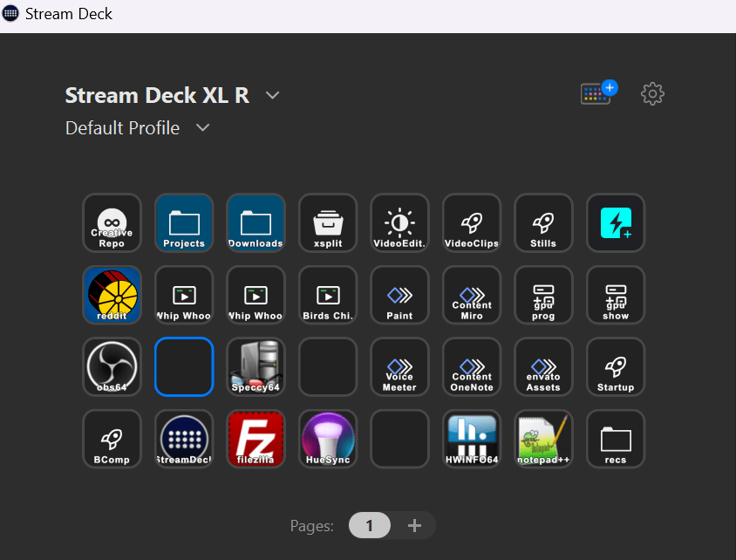736x560 pixels.
Task: Click the obs64 key
Action: pyautogui.click(x=112, y=367)
